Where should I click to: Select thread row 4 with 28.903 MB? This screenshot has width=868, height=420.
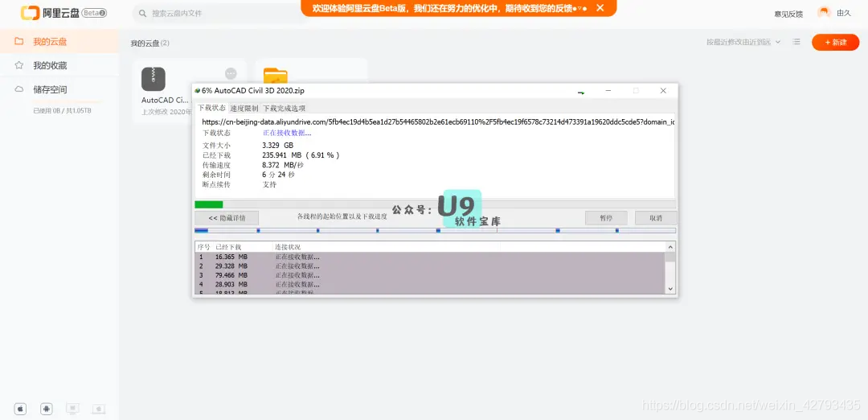point(430,284)
